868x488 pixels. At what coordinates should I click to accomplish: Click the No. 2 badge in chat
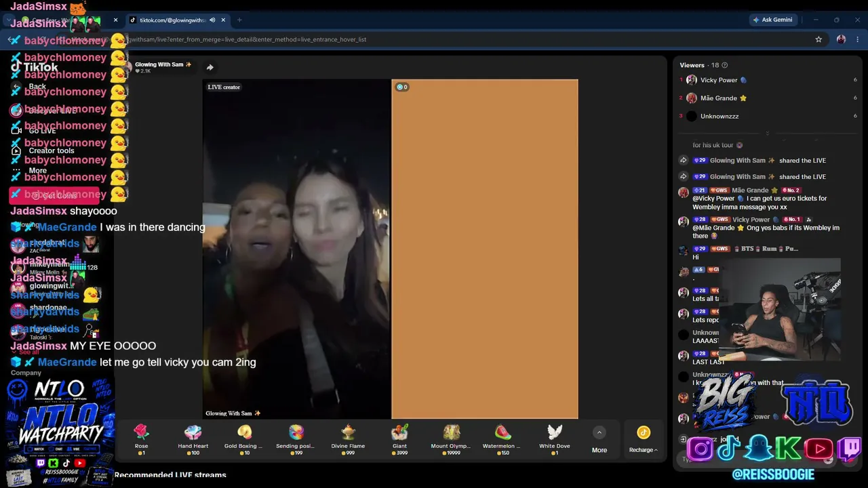[x=791, y=190]
